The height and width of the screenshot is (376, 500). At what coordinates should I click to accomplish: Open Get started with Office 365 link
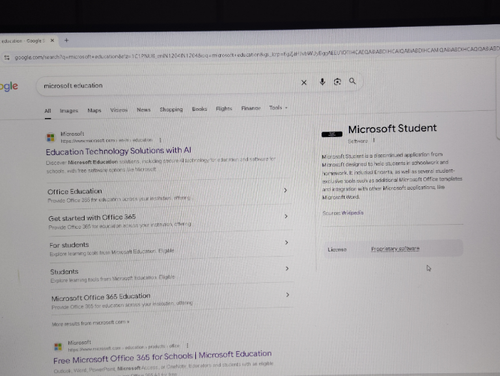(x=92, y=218)
